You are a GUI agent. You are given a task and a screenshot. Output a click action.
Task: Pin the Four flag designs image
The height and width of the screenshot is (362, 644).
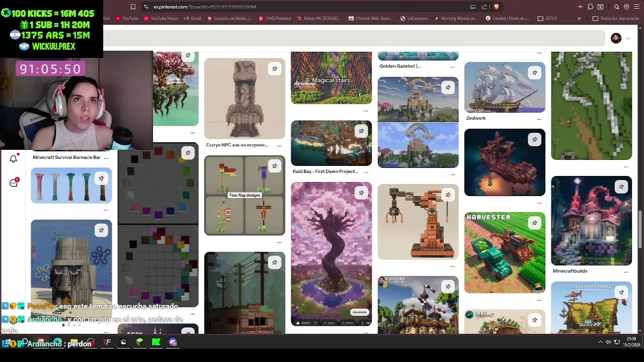coord(274,166)
